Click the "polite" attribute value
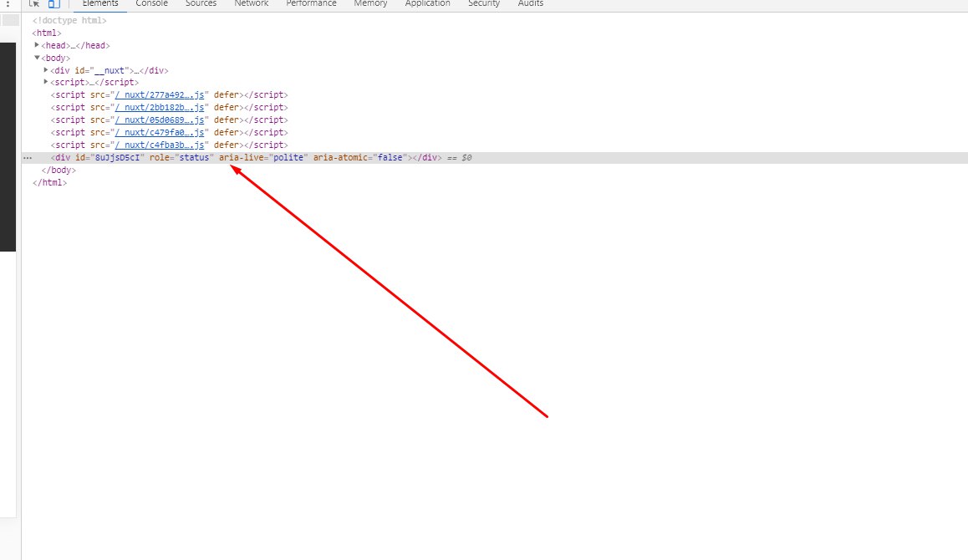 [288, 158]
